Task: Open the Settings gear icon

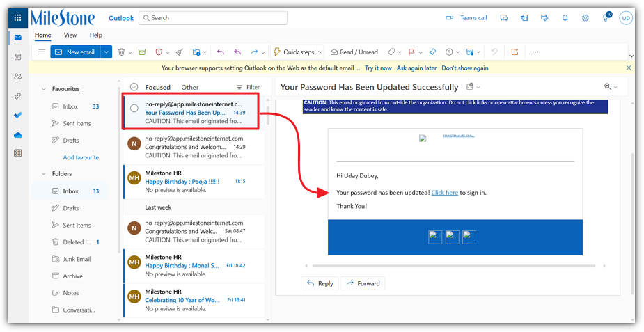Action: [586, 18]
